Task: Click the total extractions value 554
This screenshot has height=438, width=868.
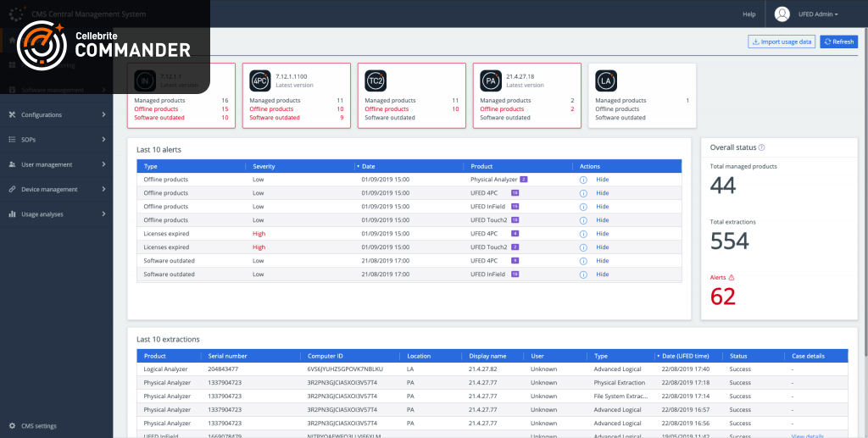Action: (x=730, y=241)
